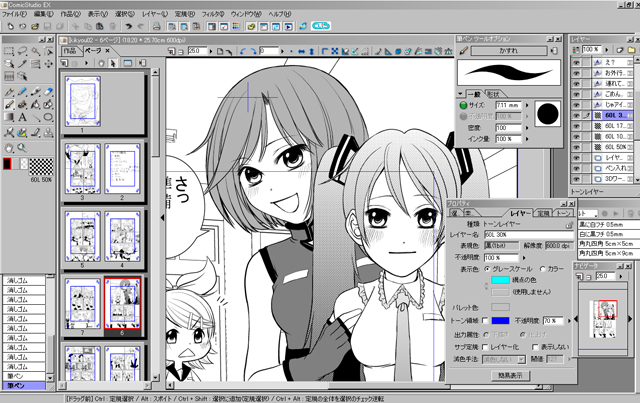Select the highlighted 筆ペン tool preset

click(x=24, y=386)
